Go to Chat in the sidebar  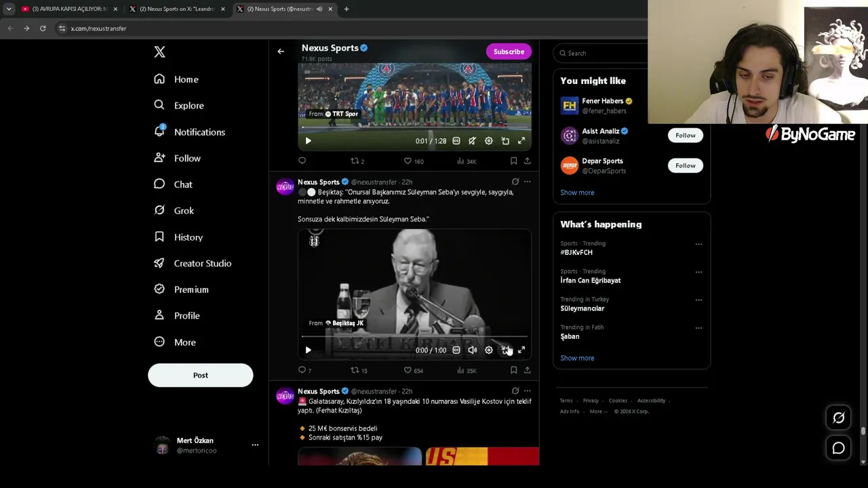[173, 184]
